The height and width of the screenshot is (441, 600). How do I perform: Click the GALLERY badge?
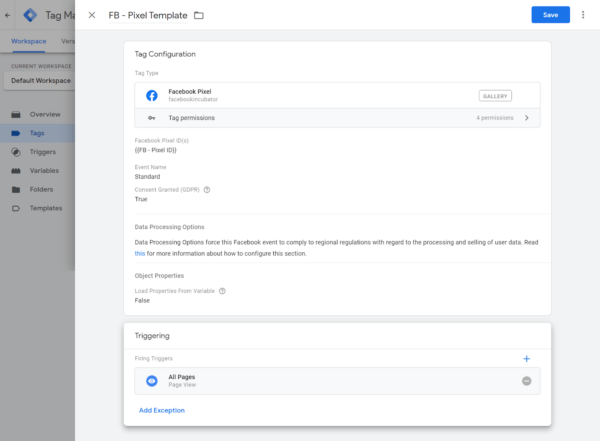point(495,96)
